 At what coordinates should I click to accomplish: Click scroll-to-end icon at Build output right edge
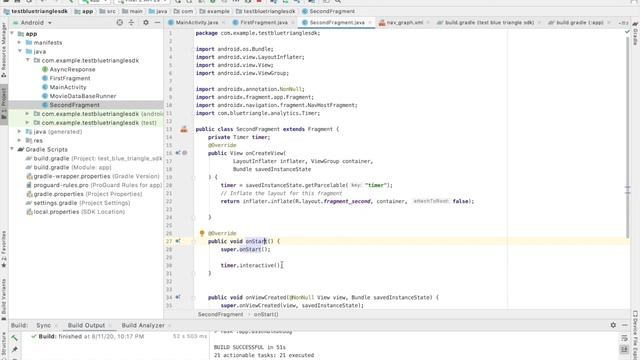click(x=624, y=350)
